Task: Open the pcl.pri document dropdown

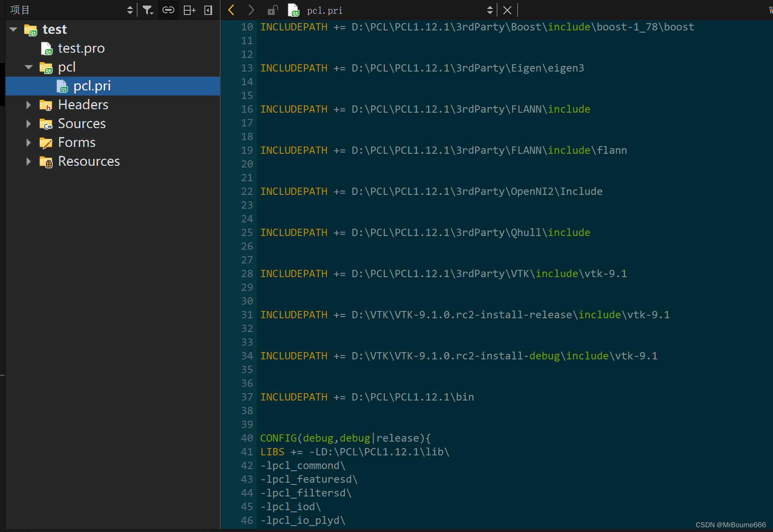Action: pyautogui.click(x=490, y=10)
